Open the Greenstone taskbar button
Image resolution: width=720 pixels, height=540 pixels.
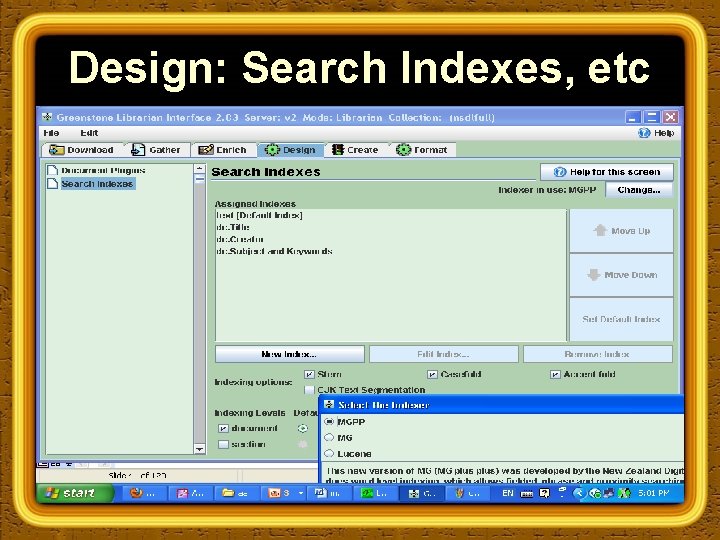tap(422, 493)
